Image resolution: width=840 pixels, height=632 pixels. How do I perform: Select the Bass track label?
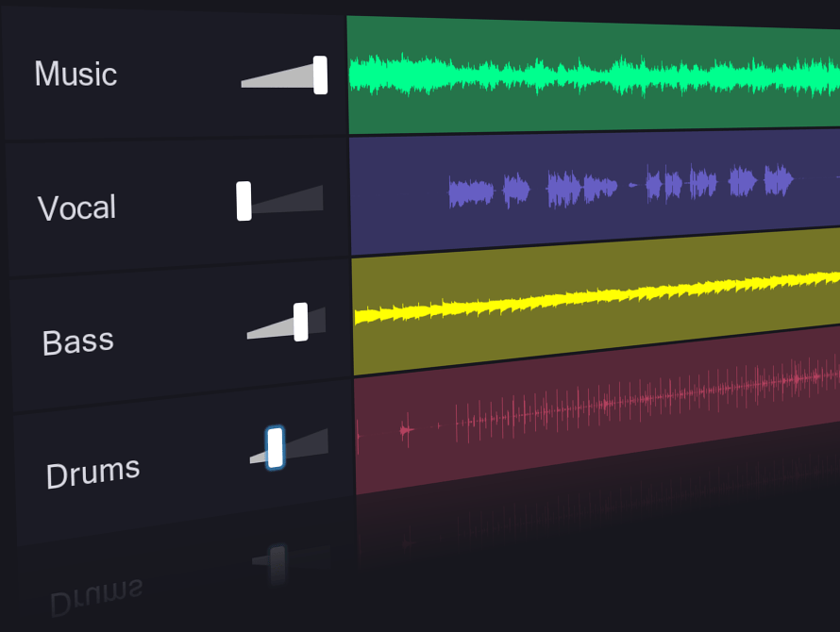(x=78, y=341)
